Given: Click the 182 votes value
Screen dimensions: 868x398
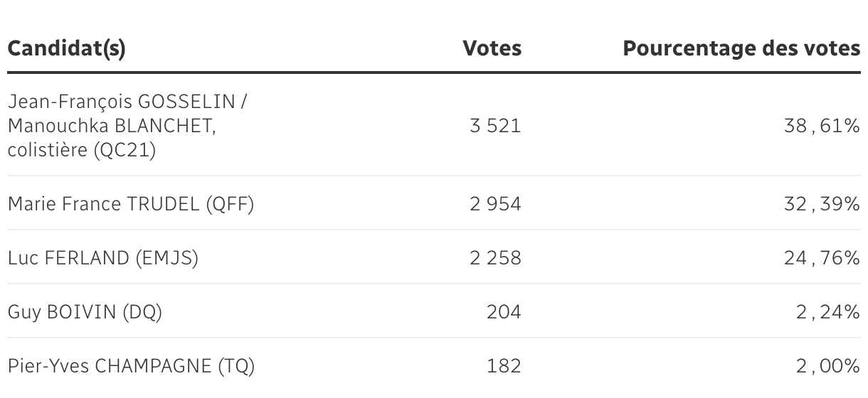Looking at the screenshot, I should tap(504, 366).
